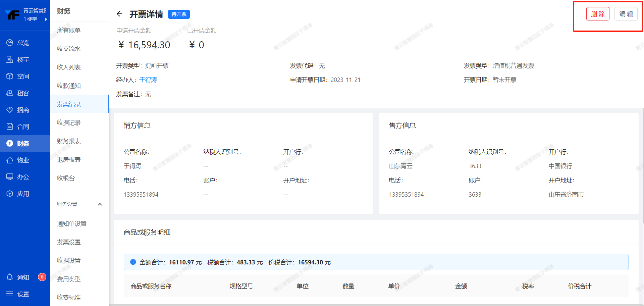This screenshot has width=644, height=306.
Task: Open 总览 overview icon in sidebar
Action: click(x=10, y=43)
